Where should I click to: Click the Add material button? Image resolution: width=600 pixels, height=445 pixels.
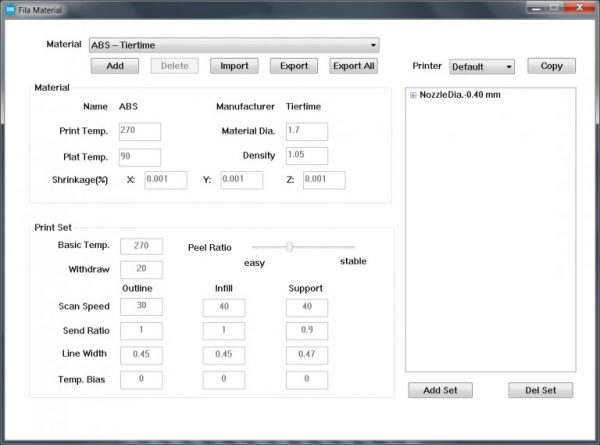tap(115, 66)
